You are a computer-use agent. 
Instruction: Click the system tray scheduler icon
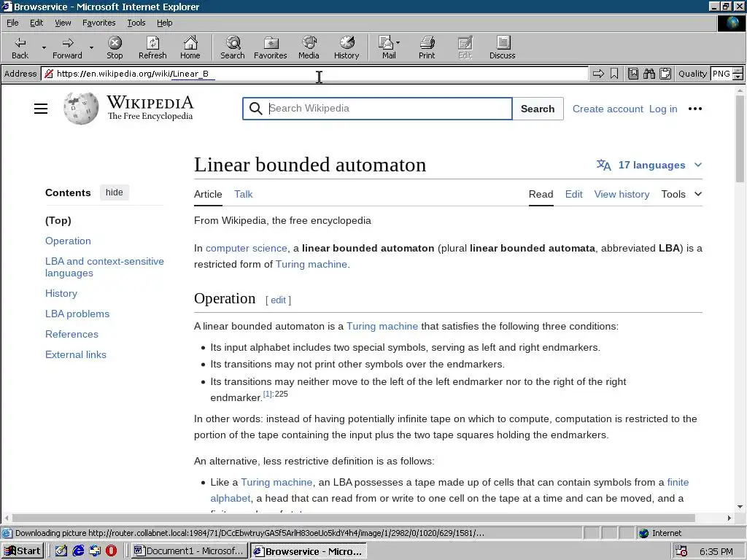coord(681,551)
